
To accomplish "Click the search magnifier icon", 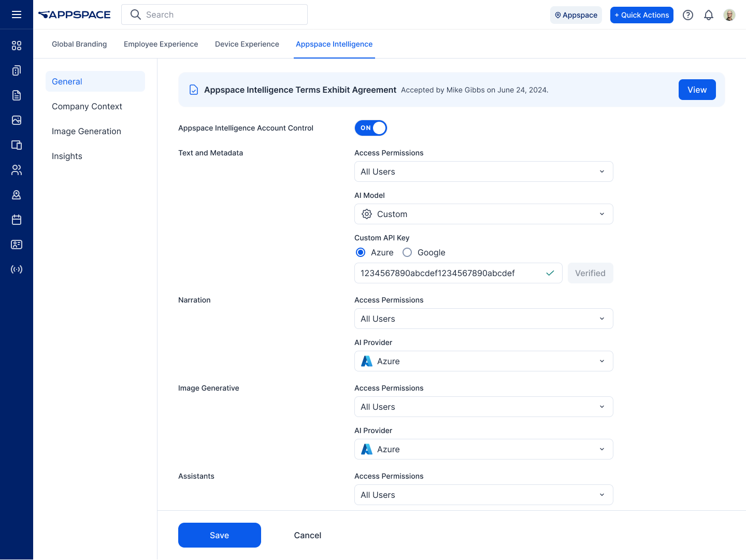I will coord(136,15).
